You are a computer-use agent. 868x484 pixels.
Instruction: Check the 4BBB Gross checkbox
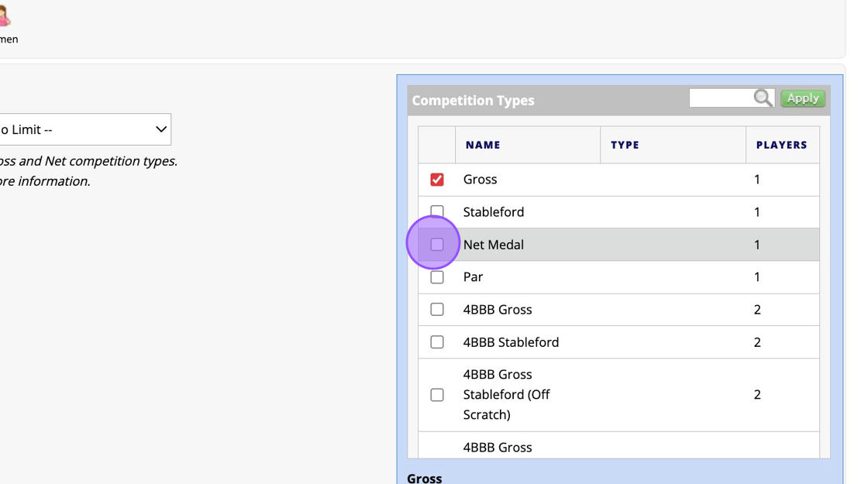437,310
